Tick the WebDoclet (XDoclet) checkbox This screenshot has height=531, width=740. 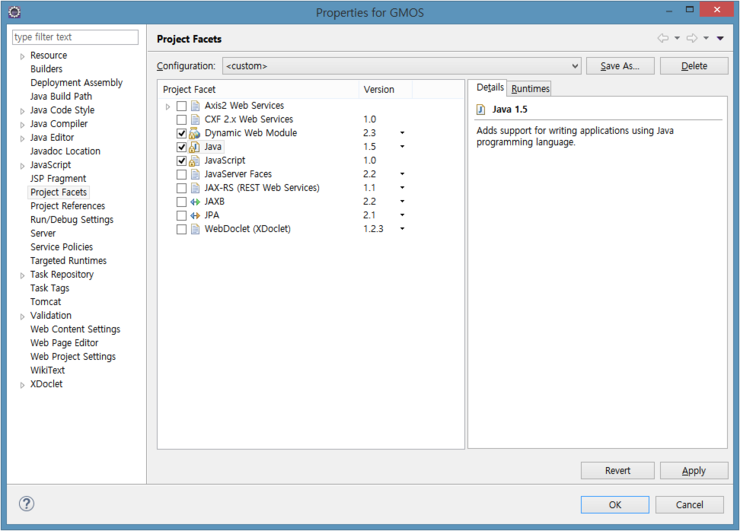coord(181,229)
